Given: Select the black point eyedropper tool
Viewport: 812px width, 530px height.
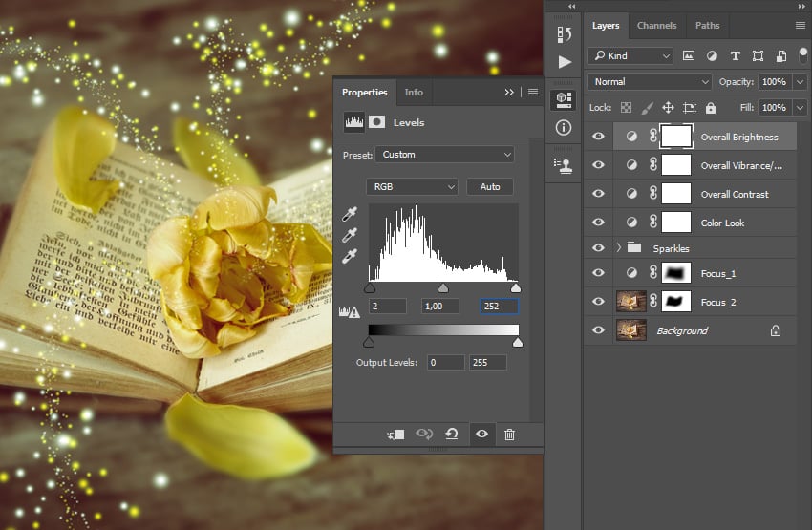Looking at the screenshot, I should 350,214.
